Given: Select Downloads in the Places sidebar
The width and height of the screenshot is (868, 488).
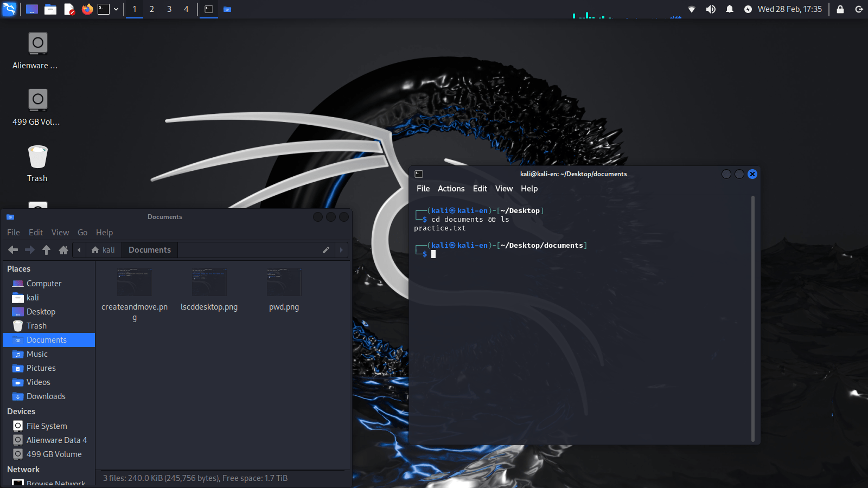Looking at the screenshot, I should tap(49, 396).
